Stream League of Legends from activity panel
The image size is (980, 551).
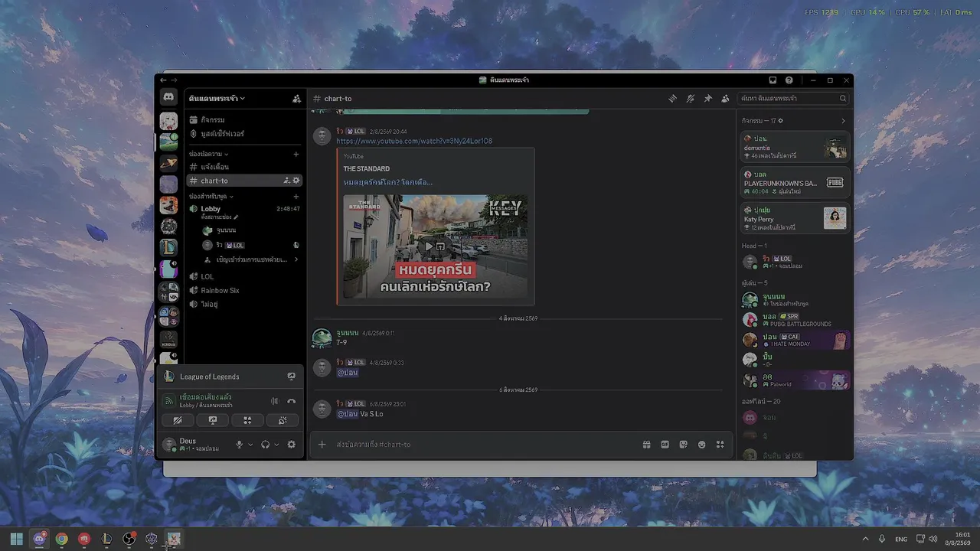click(x=292, y=377)
